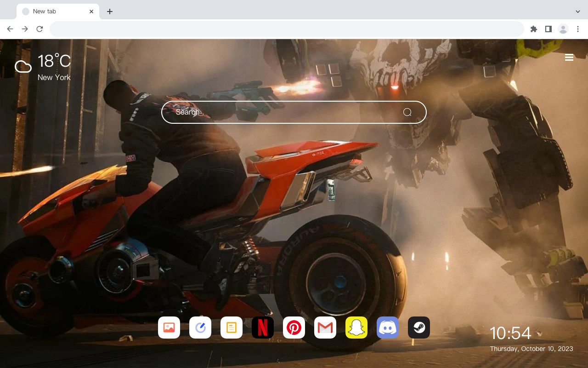Reload the page with the refresh button
Image resolution: width=588 pixels, height=368 pixels.
40,29
